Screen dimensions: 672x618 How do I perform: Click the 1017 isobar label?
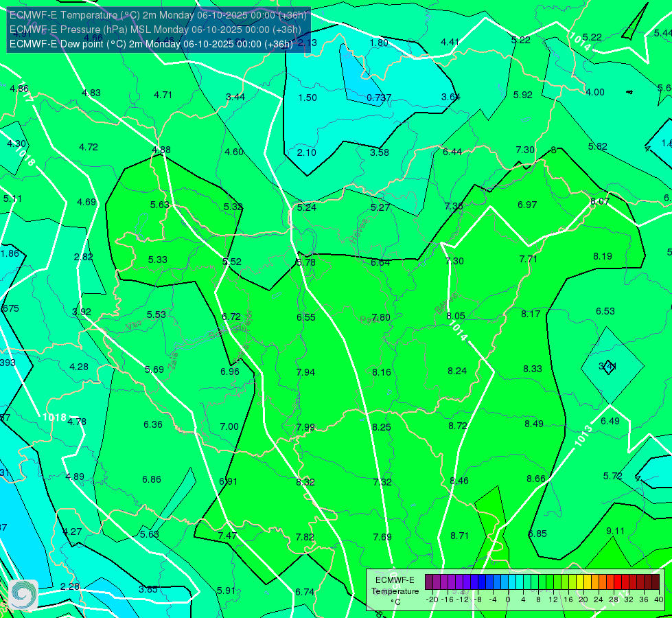click(x=26, y=91)
